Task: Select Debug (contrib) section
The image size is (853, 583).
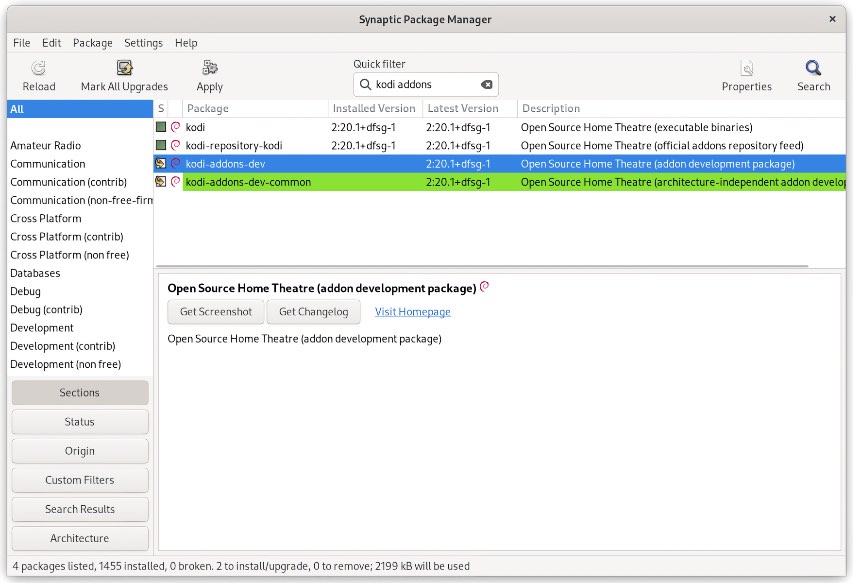Action: (80, 309)
